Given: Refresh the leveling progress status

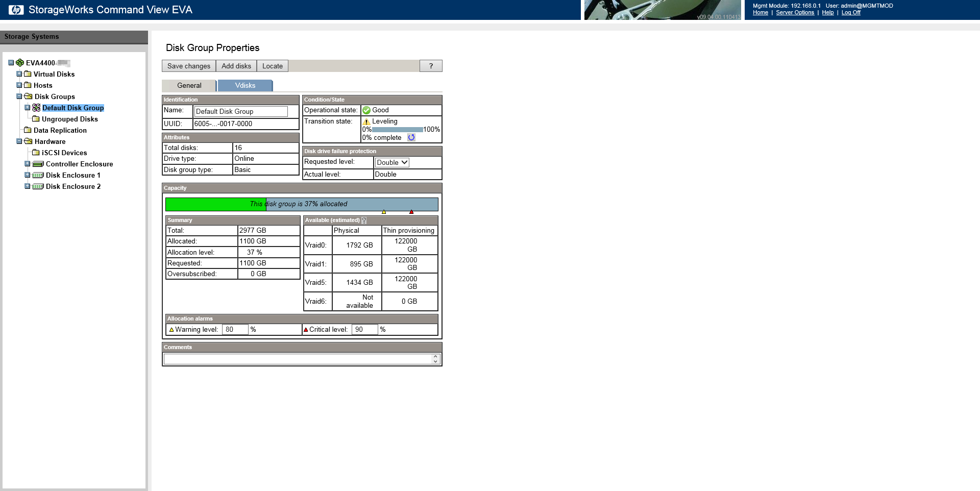Looking at the screenshot, I should [x=411, y=137].
